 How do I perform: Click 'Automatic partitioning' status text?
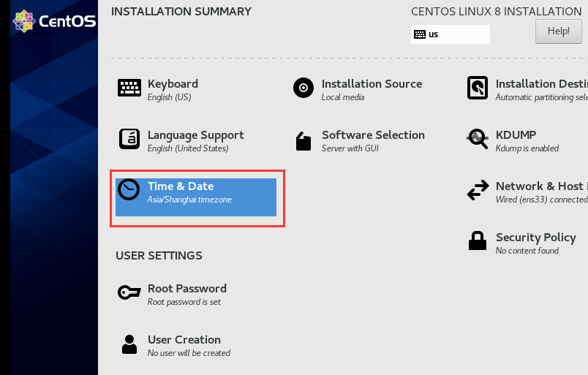pyautogui.click(x=541, y=97)
